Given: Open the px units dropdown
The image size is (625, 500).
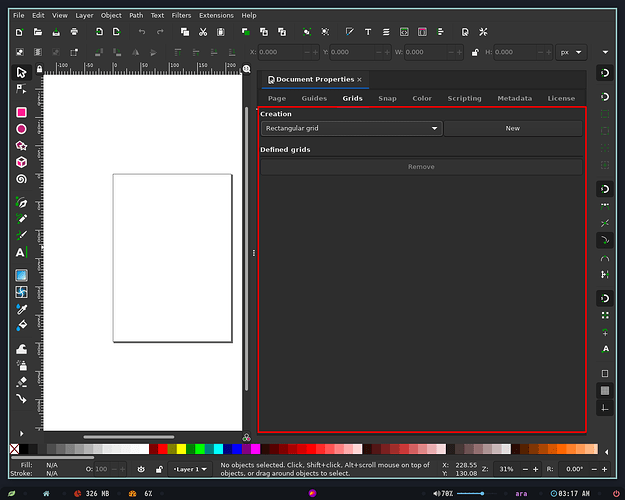Looking at the screenshot, I should [571, 52].
